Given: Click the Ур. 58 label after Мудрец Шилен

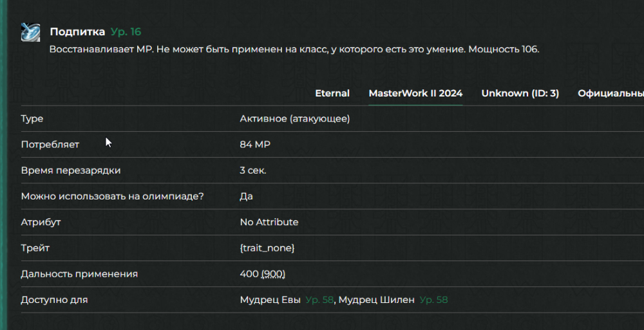Looking at the screenshot, I should (433, 300).
